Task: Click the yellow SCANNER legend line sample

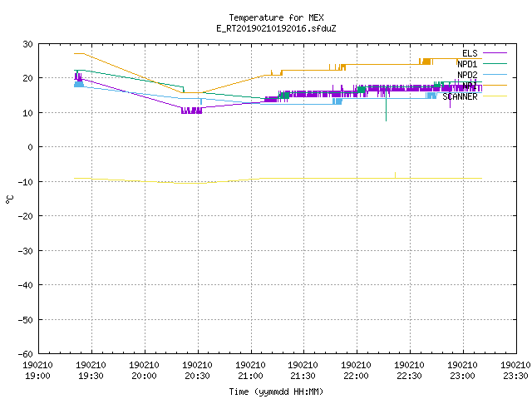Action: pyautogui.click(x=495, y=96)
